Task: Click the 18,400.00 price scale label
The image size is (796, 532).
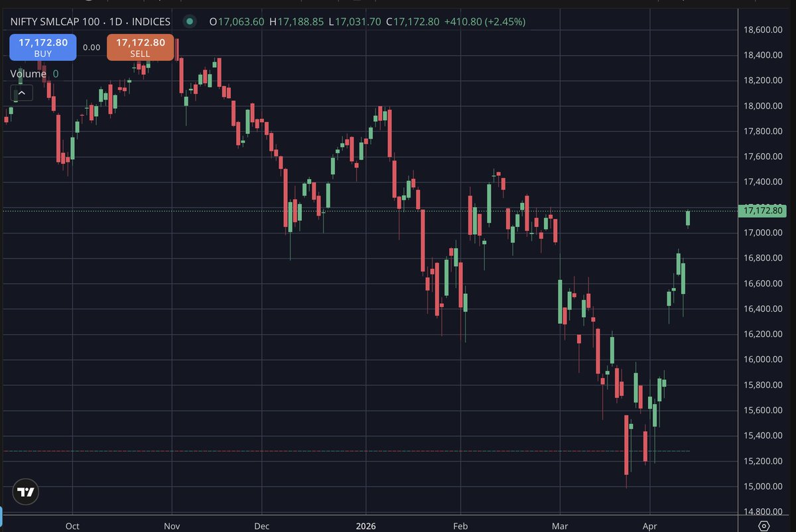Action: (763, 55)
